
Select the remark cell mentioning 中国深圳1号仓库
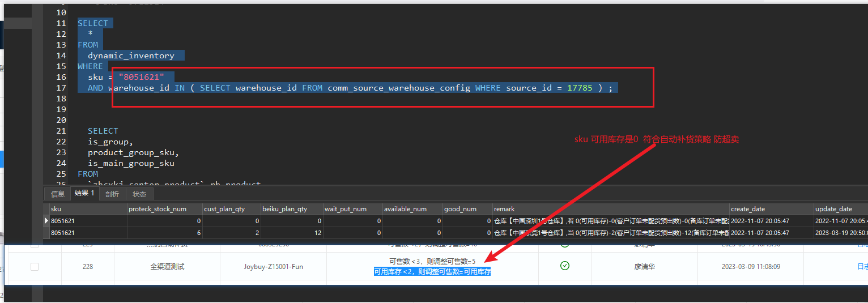coord(611,221)
